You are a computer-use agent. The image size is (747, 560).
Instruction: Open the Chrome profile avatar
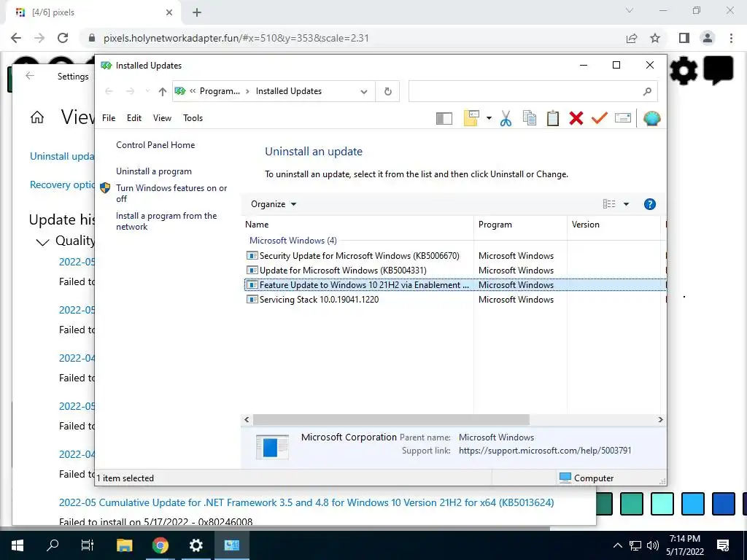[x=708, y=38]
